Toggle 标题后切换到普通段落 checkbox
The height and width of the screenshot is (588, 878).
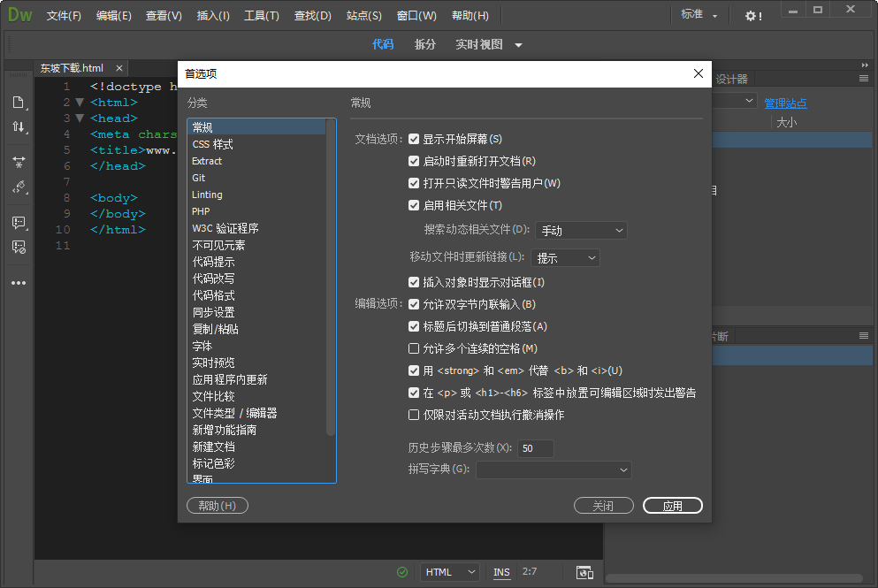[x=414, y=326]
